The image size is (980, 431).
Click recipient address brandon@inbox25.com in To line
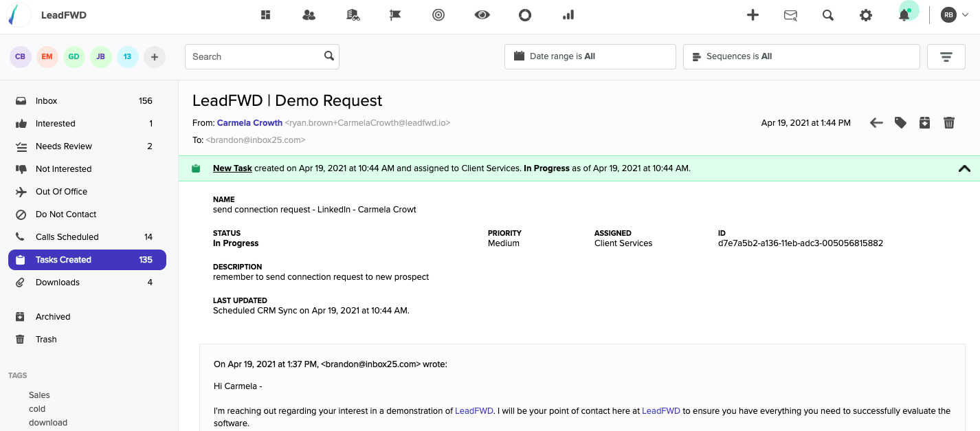[x=256, y=140]
